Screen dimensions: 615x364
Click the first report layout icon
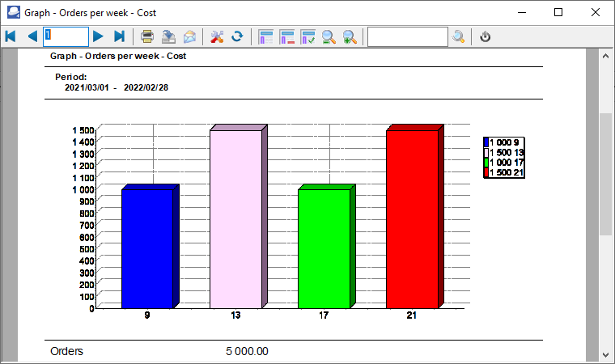tap(266, 37)
